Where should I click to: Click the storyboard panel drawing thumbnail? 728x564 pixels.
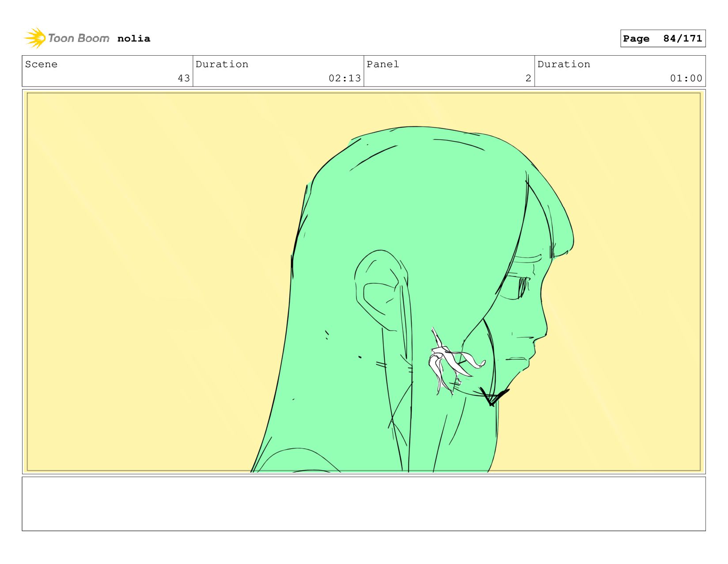coord(364,282)
